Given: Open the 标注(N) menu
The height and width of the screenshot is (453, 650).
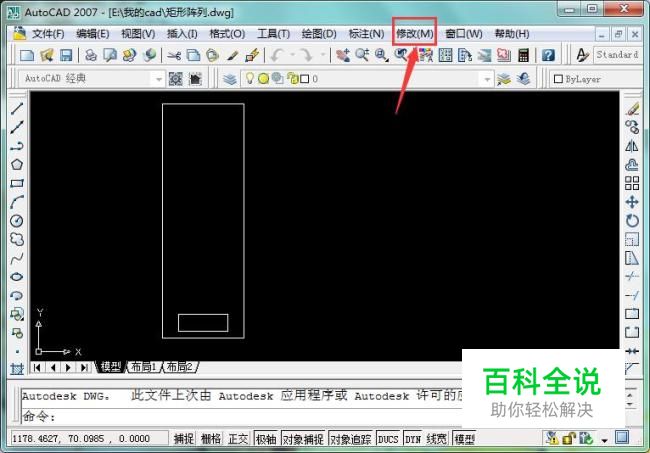Looking at the screenshot, I should coord(366,34).
